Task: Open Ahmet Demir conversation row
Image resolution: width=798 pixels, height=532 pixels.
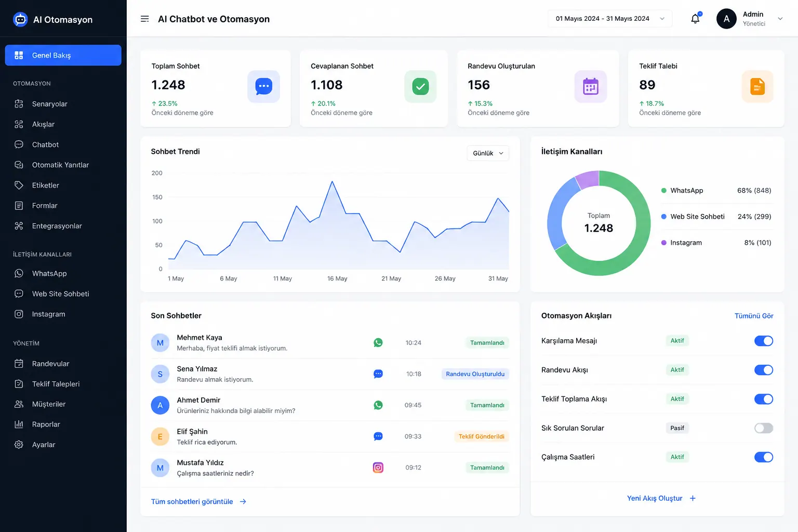Action: click(x=330, y=405)
